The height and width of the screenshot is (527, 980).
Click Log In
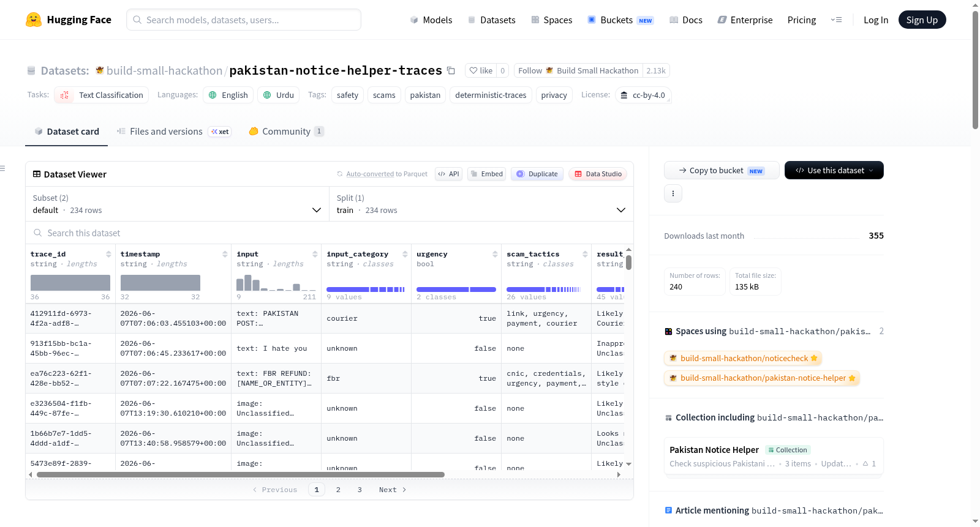click(x=876, y=20)
